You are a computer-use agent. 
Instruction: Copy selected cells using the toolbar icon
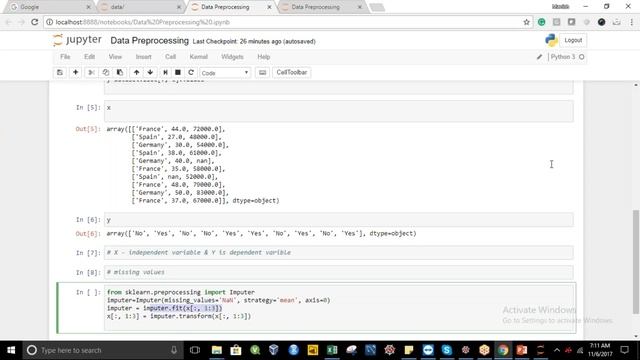click(105, 73)
